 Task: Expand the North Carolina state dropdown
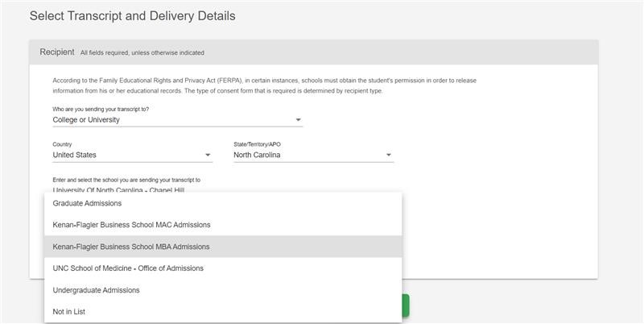coord(310,155)
